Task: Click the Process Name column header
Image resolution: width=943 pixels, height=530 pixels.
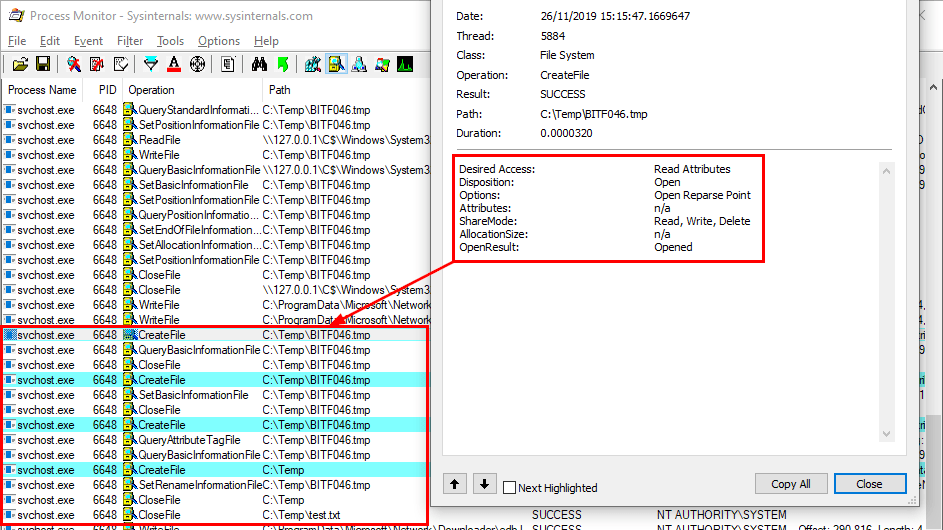Action: pyautogui.click(x=42, y=90)
